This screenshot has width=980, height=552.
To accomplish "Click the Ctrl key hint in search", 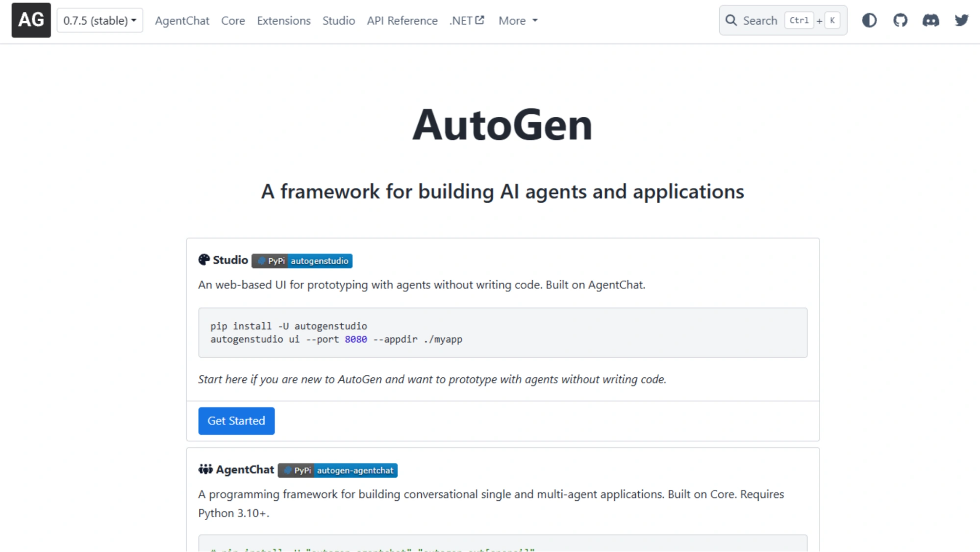I will (799, 20).
